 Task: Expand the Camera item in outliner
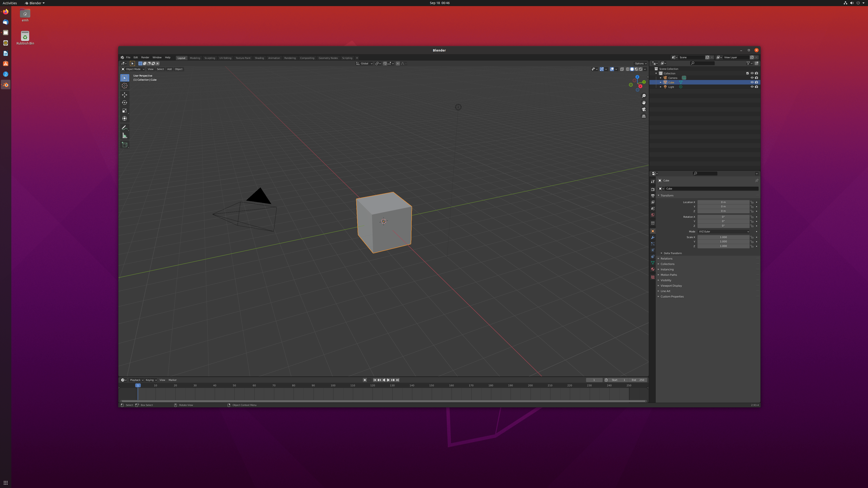(660, 78)
